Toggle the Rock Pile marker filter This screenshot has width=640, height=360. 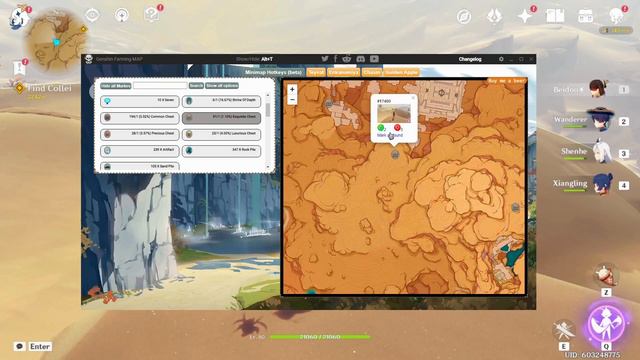click(x=221, y=151)
